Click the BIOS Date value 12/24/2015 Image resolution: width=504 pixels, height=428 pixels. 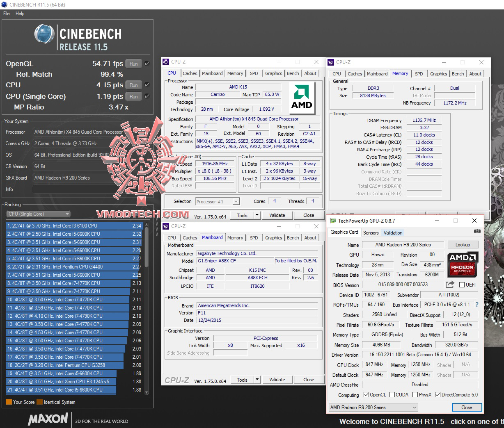tap(257, 320)
